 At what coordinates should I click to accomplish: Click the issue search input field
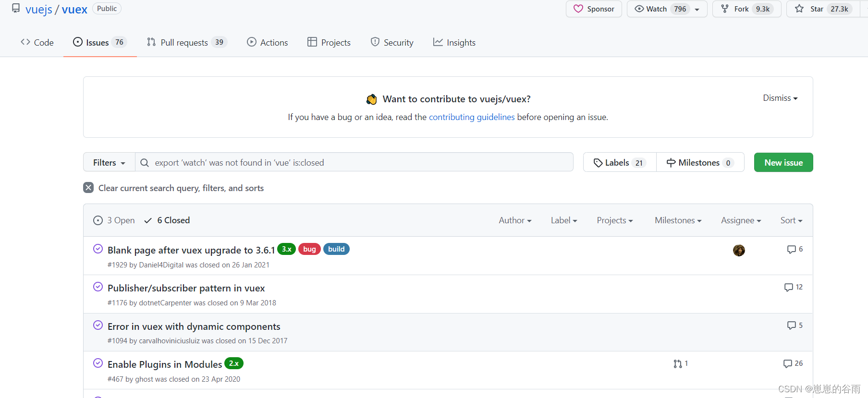pyautogui.click(x=354, y=162)
